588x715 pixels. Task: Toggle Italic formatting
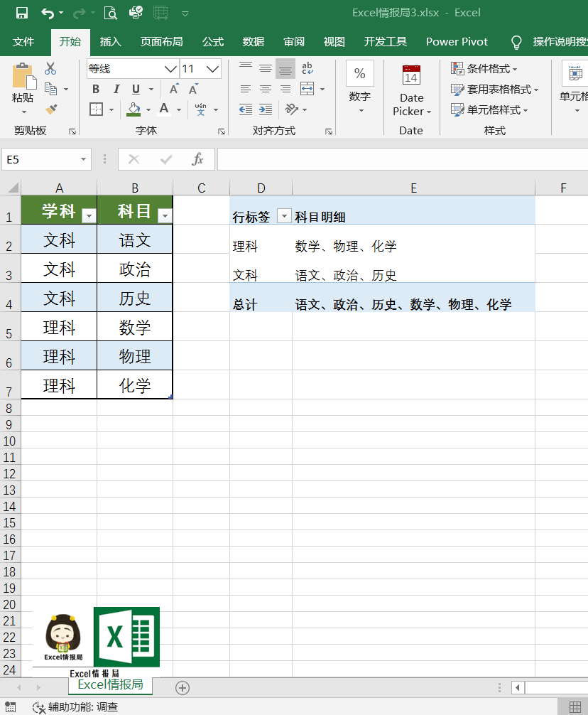116,90
